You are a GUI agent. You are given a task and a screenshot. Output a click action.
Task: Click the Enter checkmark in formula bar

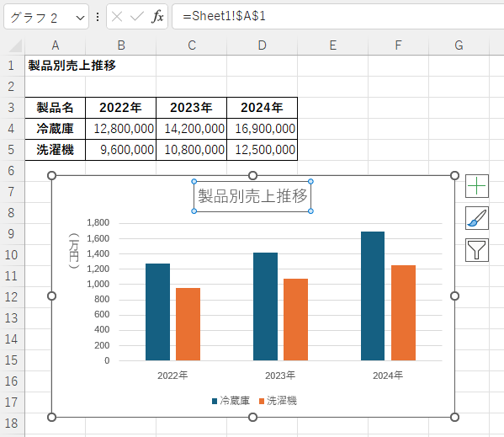(137, 16)
